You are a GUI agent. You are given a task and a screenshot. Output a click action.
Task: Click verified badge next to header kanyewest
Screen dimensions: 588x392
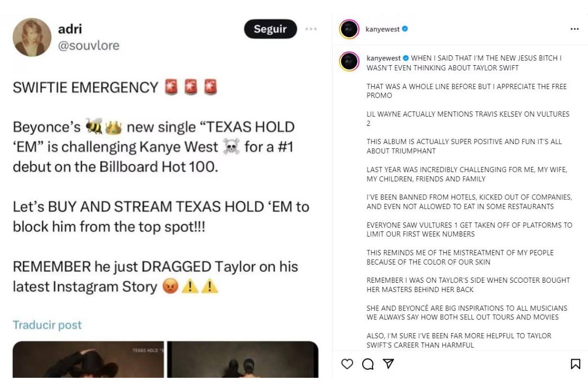405,29
